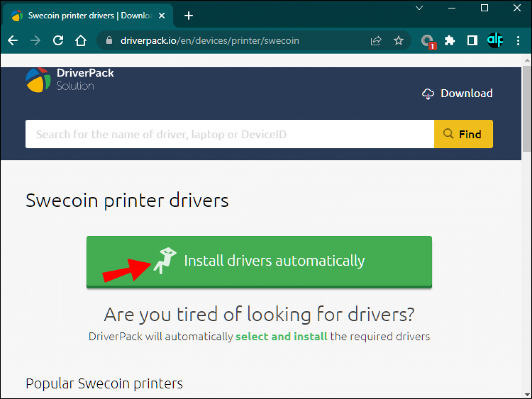Bookmark this page with the star icon
Image resolution: width=532 pixels, height=399 pixels.
399,40
